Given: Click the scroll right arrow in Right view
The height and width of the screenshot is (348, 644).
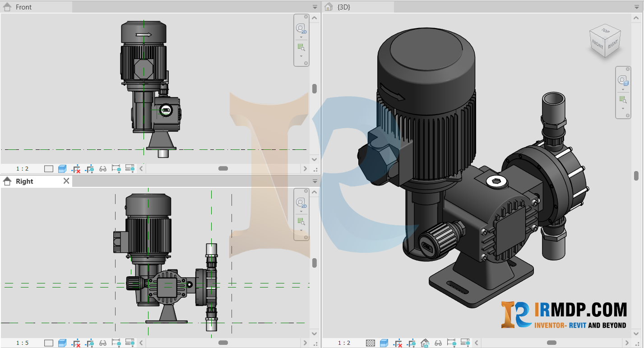Looking at the screenshot, I should click(305, 343).
